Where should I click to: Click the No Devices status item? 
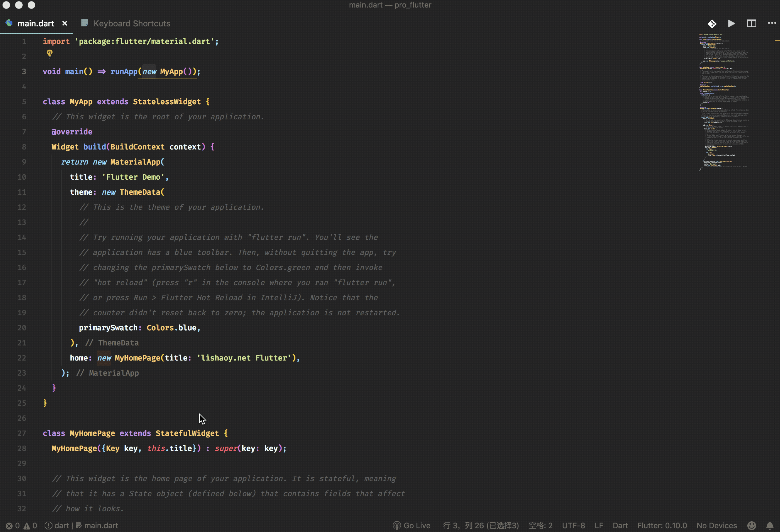[717, 526]
